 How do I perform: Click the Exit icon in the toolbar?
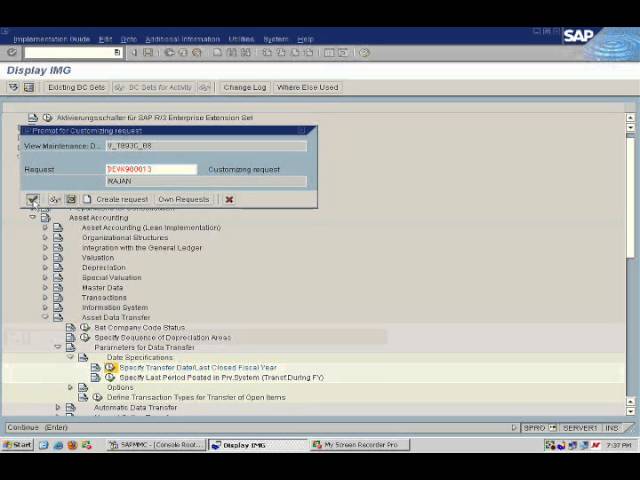pos(183,52)
